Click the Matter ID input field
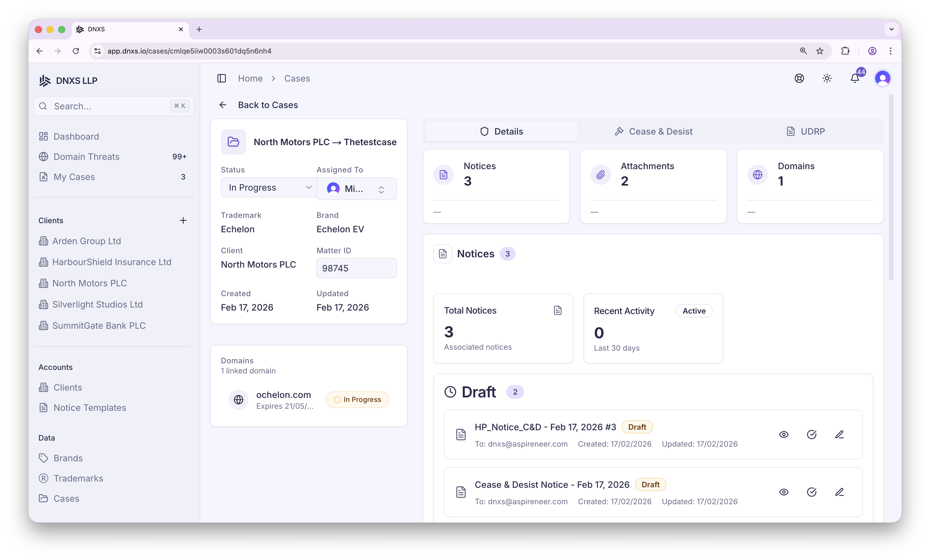 [356, 268]
